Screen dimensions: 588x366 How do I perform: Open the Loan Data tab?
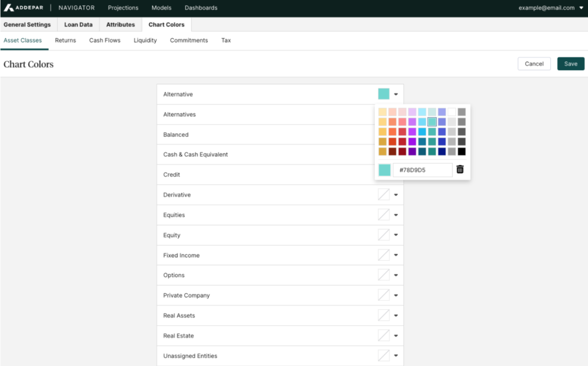tap(78, 24)
